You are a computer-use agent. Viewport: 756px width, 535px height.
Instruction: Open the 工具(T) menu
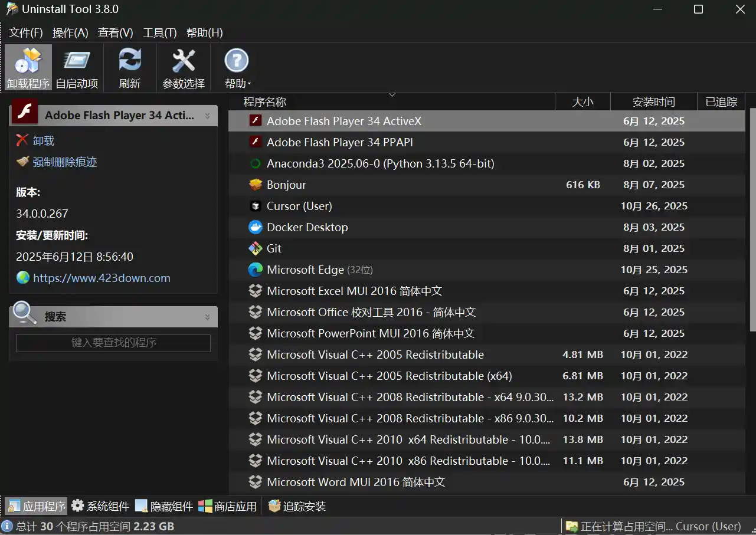[x=159, y=33]
